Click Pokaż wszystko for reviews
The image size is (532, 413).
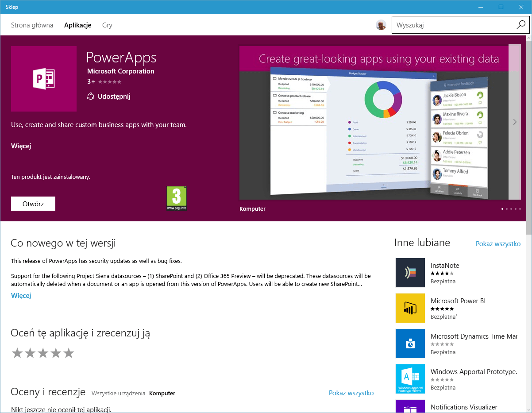[x=351, y=393]
